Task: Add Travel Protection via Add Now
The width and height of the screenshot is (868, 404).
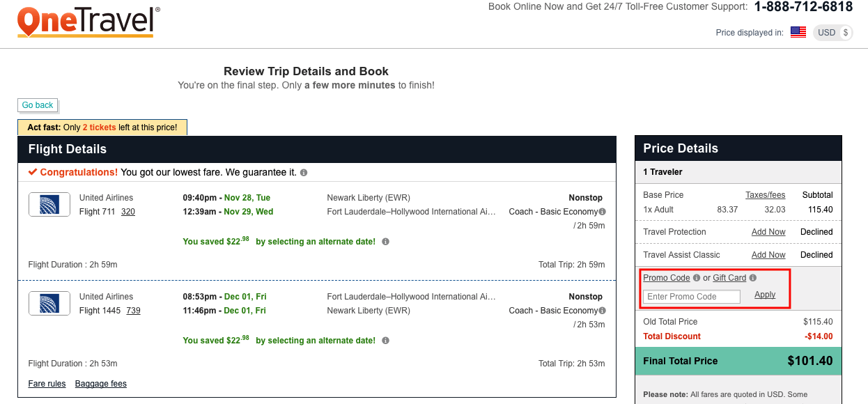Action: point(768,232)
